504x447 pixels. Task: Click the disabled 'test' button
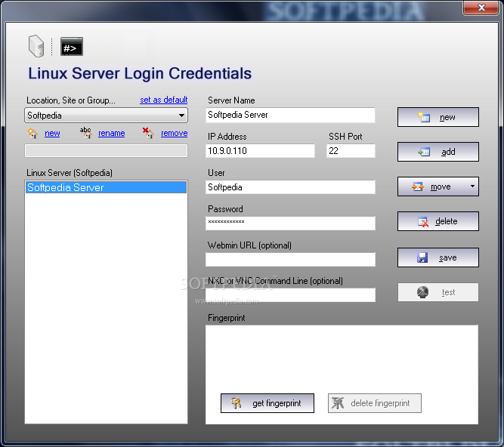[x=438, y=292]
